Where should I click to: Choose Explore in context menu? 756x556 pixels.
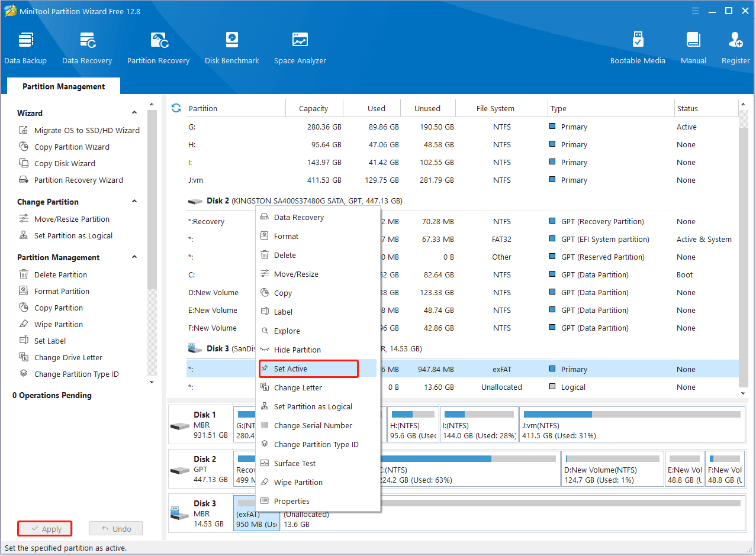tap(318, 331)
